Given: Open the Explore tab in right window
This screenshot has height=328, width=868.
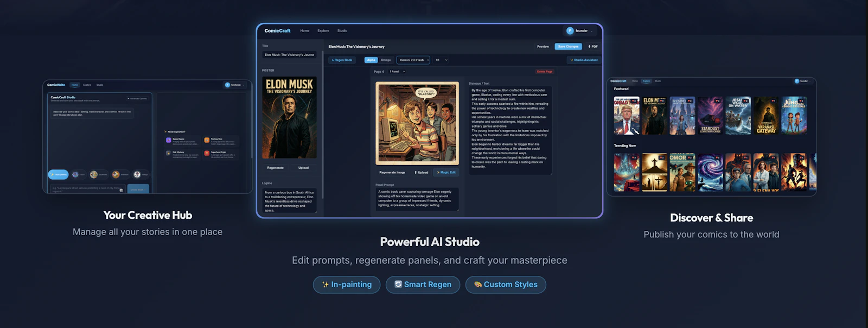Looking at the screenshot, I should click(x=646, y=81).
